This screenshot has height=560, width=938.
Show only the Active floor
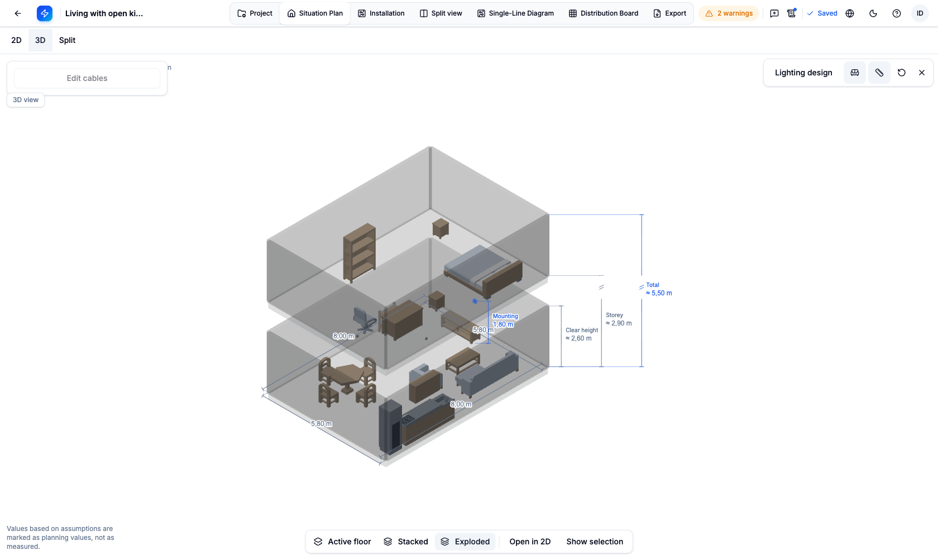342,542
